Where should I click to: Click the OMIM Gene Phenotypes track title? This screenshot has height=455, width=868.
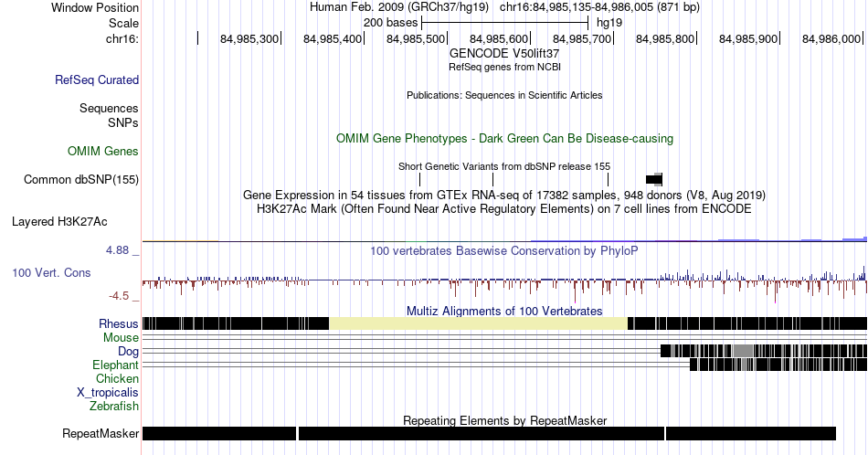504,138
